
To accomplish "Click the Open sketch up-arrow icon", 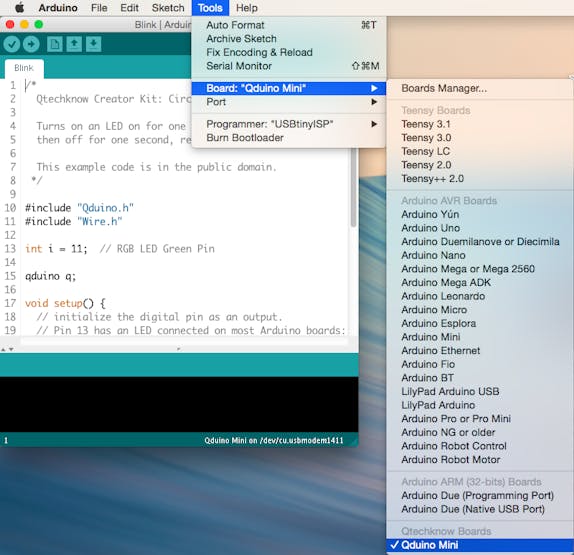I will point(74,44).
